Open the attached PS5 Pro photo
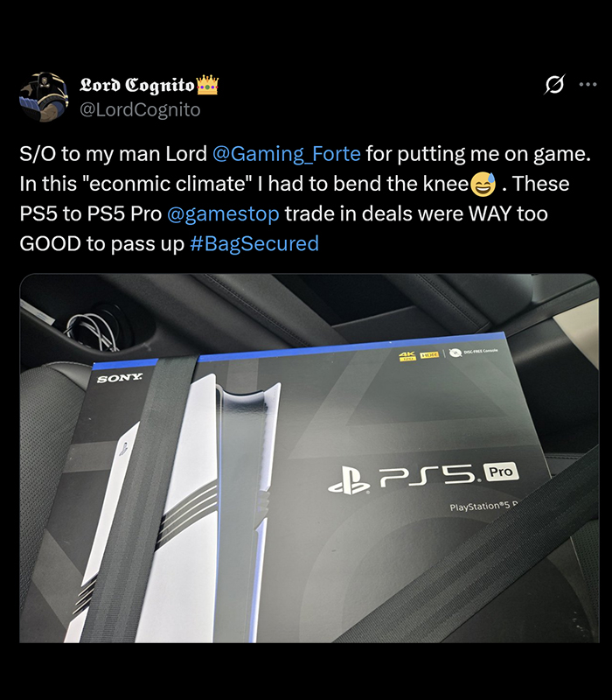Image resolution: width=612 pixels, height=700 pixels. coord(309,458)
